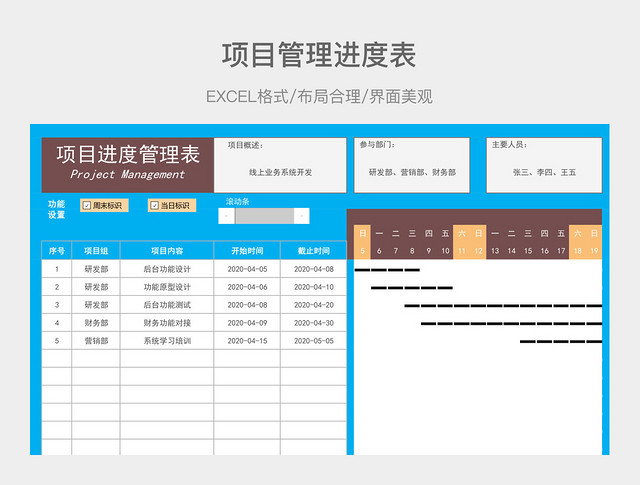Image resolution: width=640 pixels, height=485 pixels.
Task: Select end date 2020-04-10
Action: [x=313, y=287]
